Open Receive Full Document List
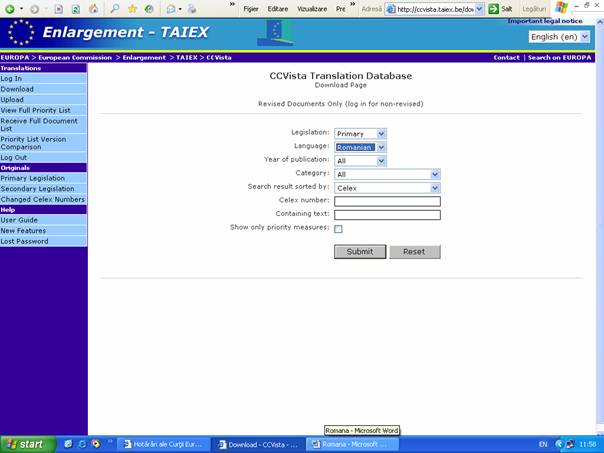This screenshot has height=453, width=604. (43, 124)
